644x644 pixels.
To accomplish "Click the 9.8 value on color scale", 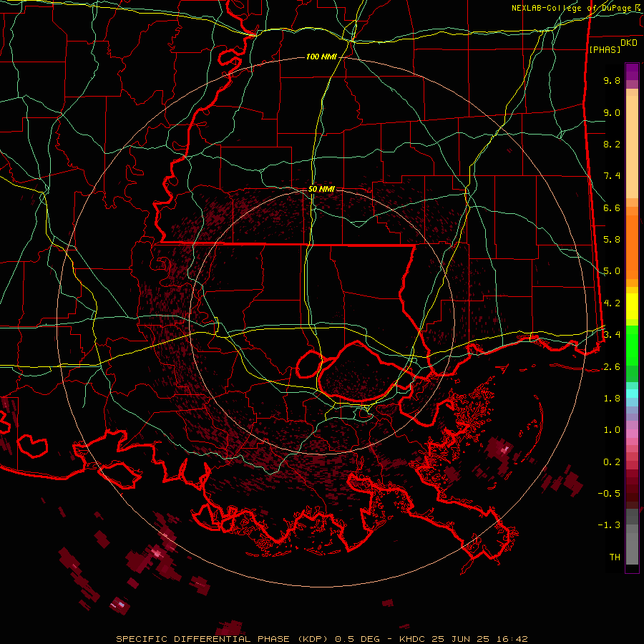I will tap(612, 80).
